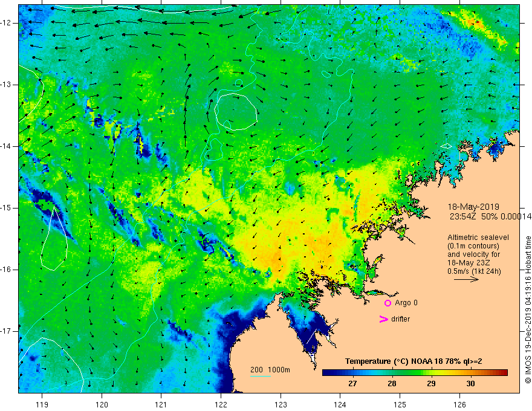The width and height of the screenshot is (532, 411).
Task: Click the IMOS copyright timestamp text
Action: [528, 309]
